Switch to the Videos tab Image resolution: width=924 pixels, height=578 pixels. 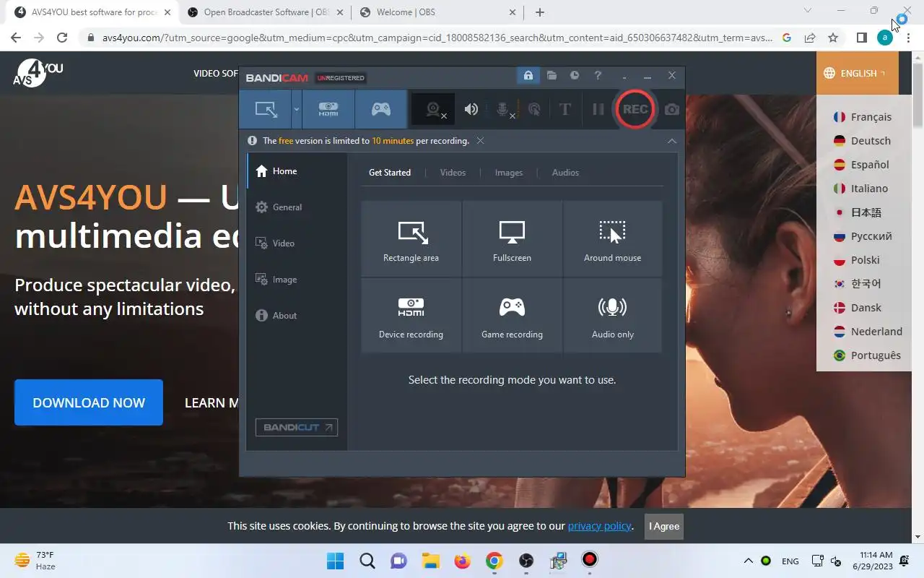coord(453,173)
